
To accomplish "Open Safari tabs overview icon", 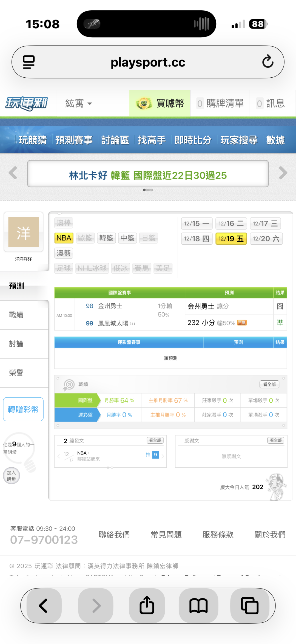I will [250, 606].
